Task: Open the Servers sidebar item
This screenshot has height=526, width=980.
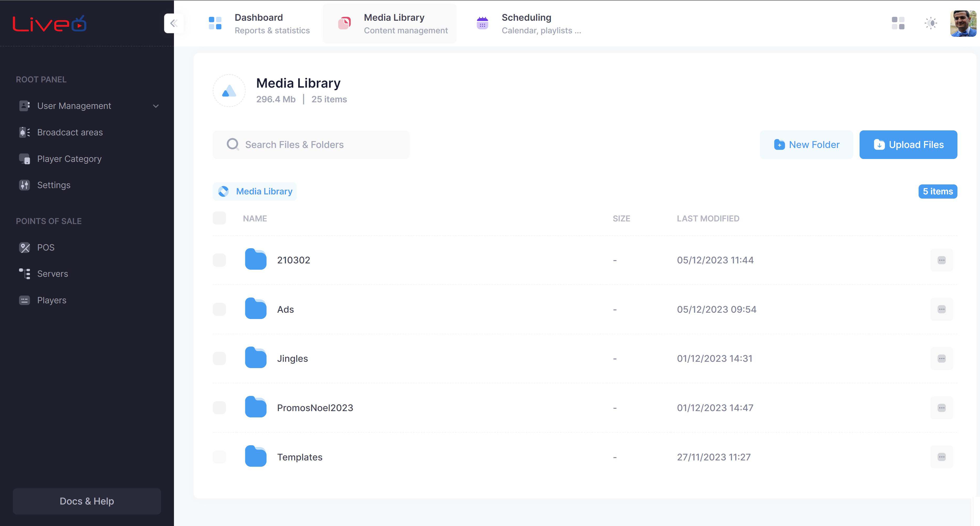Action: [x=52, y=273]
